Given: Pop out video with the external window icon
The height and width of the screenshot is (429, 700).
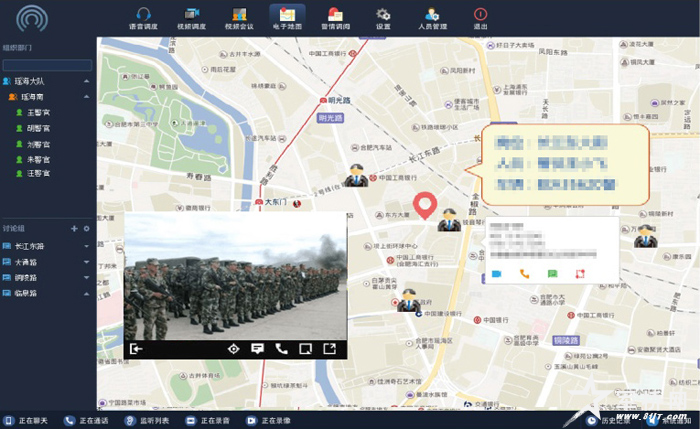Looking at the screenshot, I should point(329,349).
